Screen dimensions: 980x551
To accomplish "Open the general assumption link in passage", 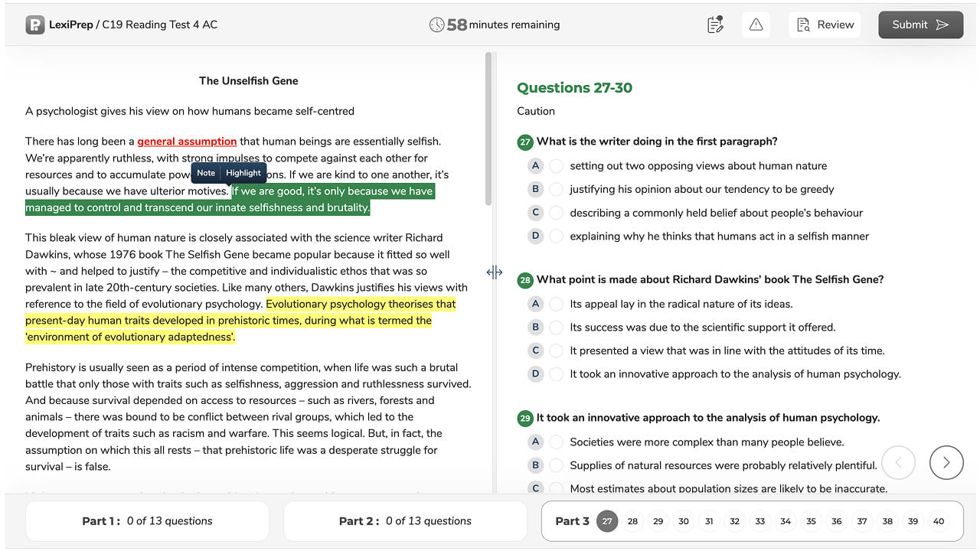I will (x=187, y=141).
